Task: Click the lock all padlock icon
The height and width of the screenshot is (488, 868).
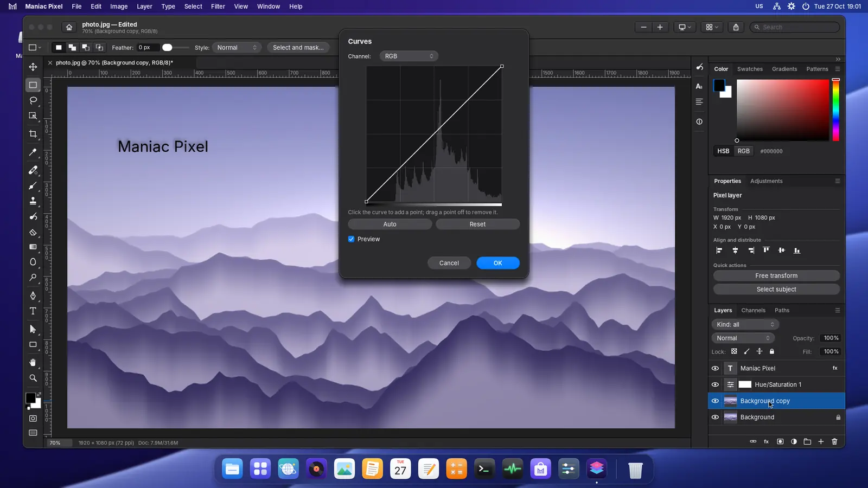Action: click(772, 351)
